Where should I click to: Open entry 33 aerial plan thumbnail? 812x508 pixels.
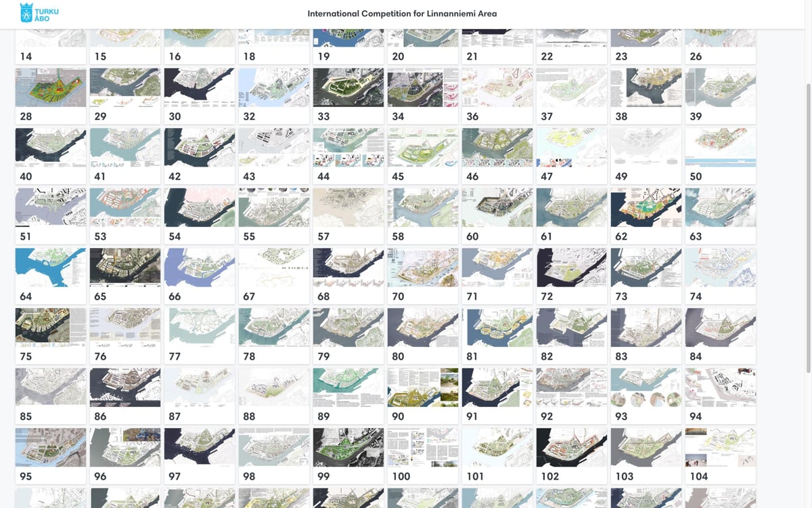coord(348,87)
